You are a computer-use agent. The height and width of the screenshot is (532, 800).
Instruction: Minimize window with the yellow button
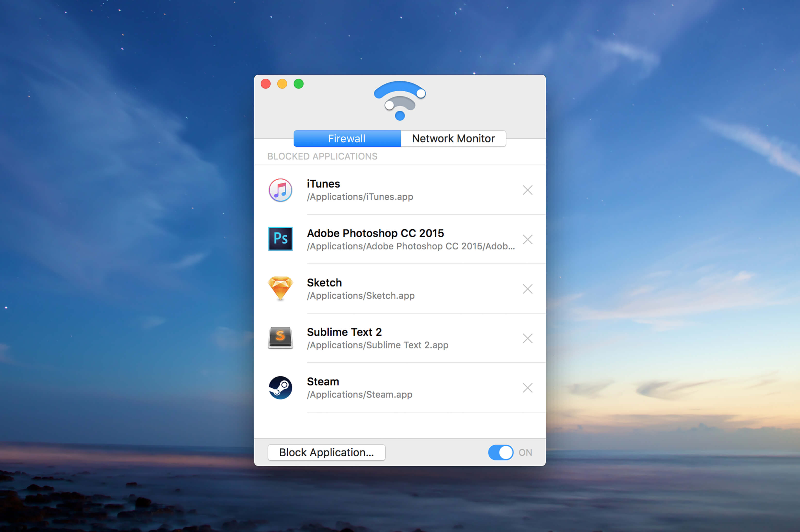click(282, 84)
